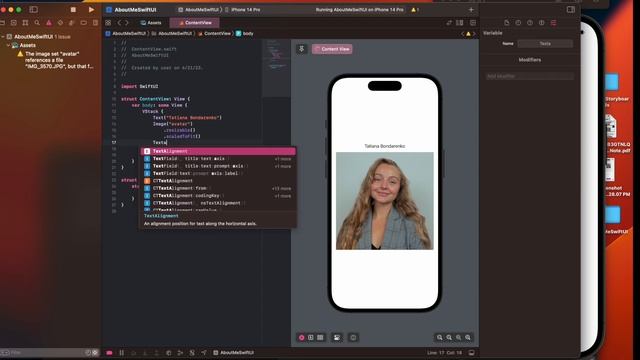640x360 pixels.
Task: Zoom out the canvas preview
Action: point(440,338)
